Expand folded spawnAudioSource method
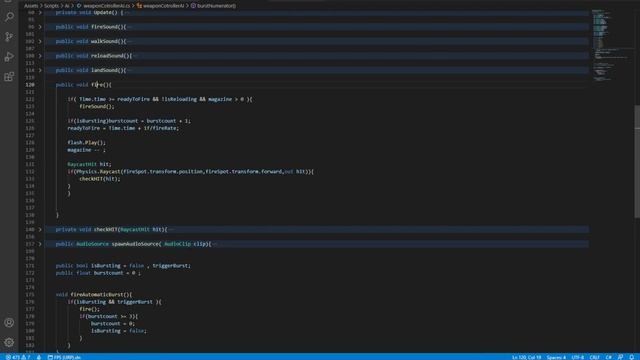Screen dimensions: 640x360 40,244
